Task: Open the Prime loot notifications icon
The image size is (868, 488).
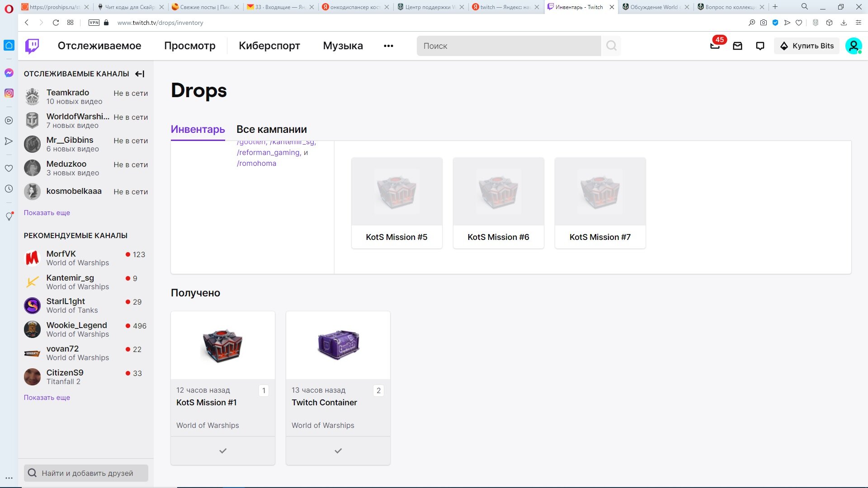Action: (715, 46)
